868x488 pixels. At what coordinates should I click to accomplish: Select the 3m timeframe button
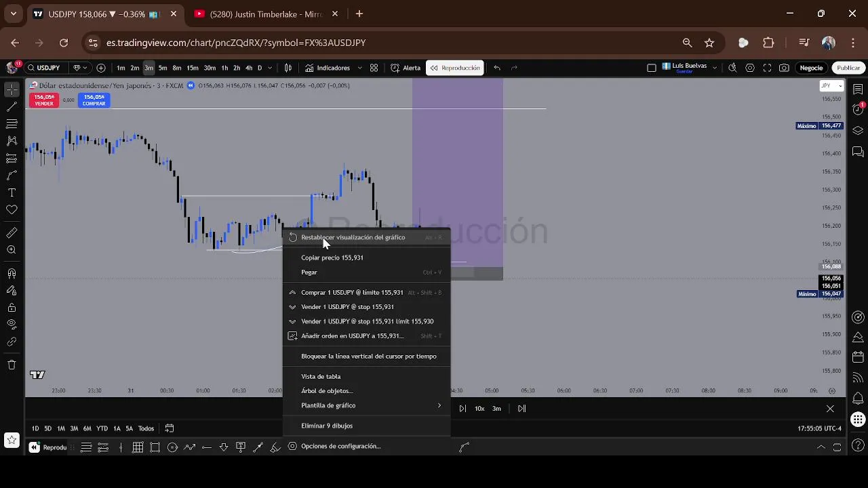click(x=149, y=68)
